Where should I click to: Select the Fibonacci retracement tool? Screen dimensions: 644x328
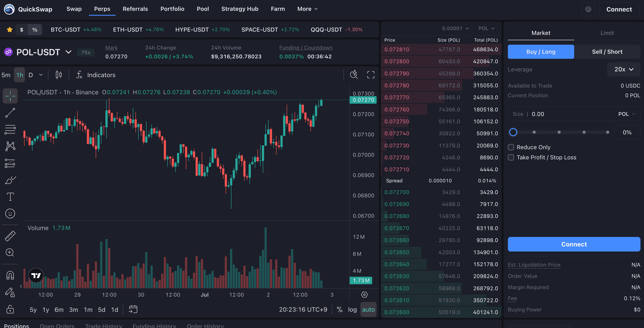coord(10,130)
